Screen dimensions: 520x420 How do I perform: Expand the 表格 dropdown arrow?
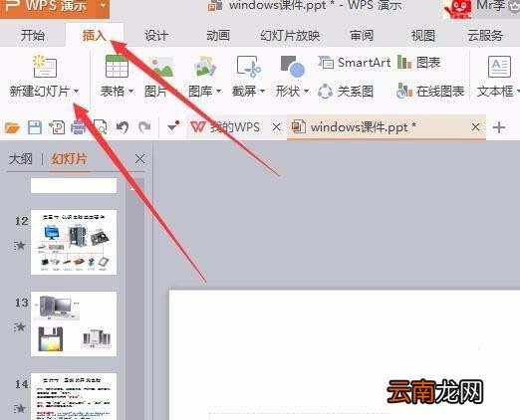coord(130,91)
